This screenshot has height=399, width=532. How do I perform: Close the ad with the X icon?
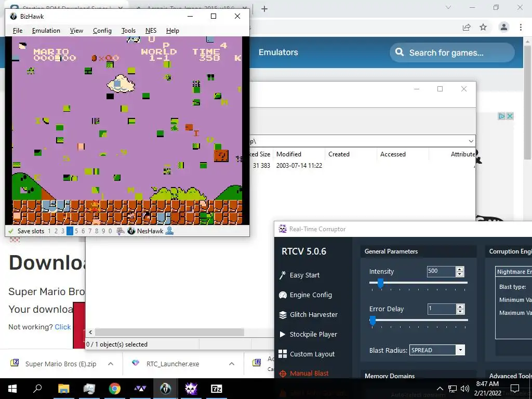[510, 116]
